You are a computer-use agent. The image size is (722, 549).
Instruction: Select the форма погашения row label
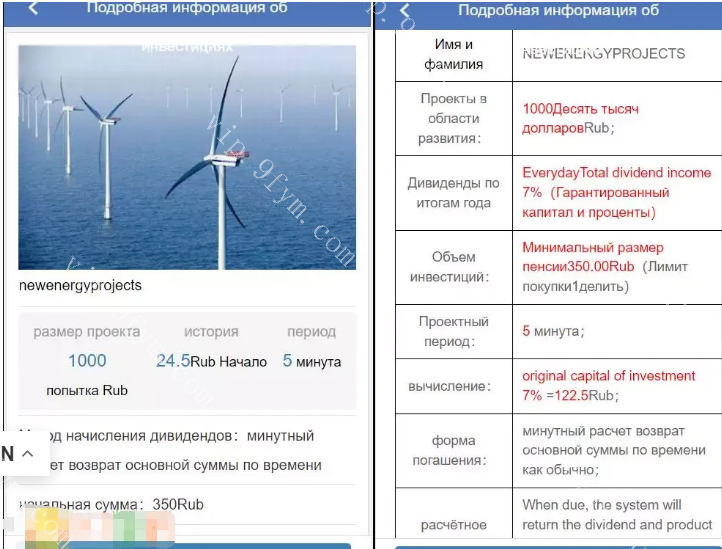pyautogui.click(x=454, y=450)
